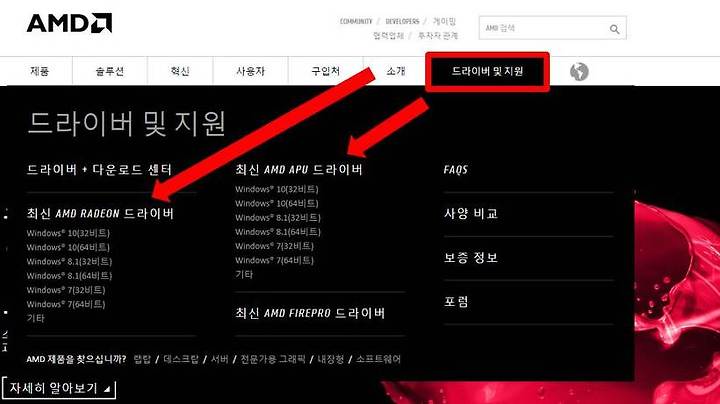The width and height of the screenshot is (720, 404).
Task: Choose Radeon driver Windows 8.1(32비트)
Action: [69, 262]
